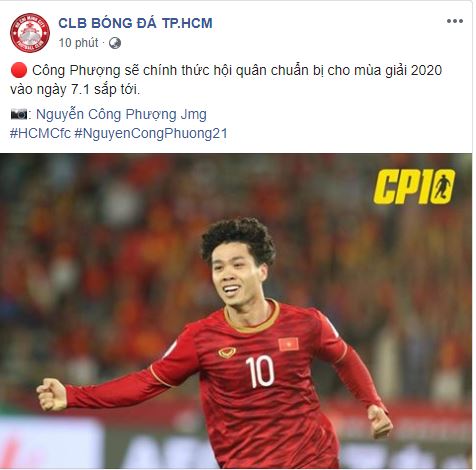Click the Vietnam flag badge on the jersey

289,344
